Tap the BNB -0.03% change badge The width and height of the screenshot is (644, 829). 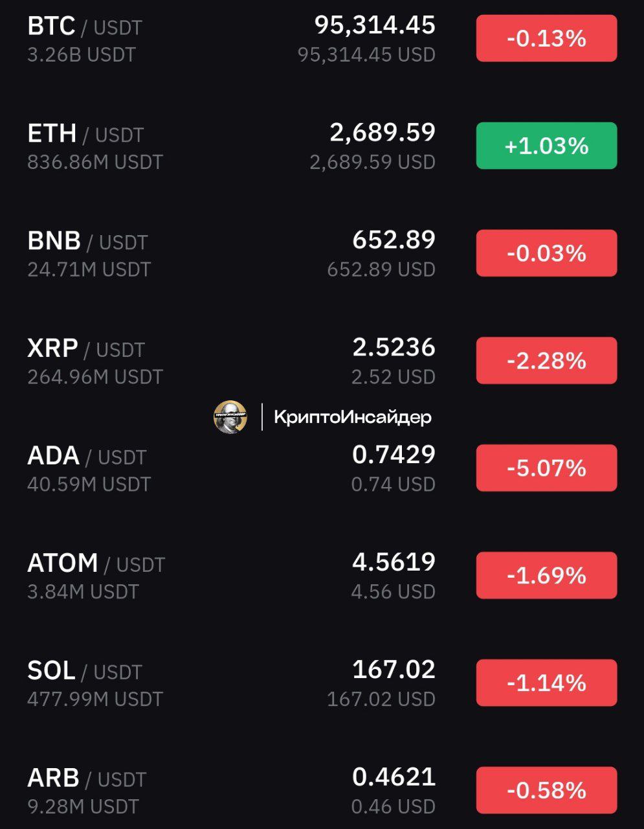click(x=546, y=253)
